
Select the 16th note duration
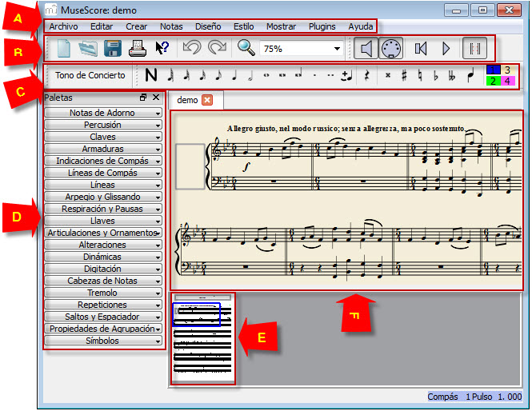pyautogui.click(x=202, y=75)
